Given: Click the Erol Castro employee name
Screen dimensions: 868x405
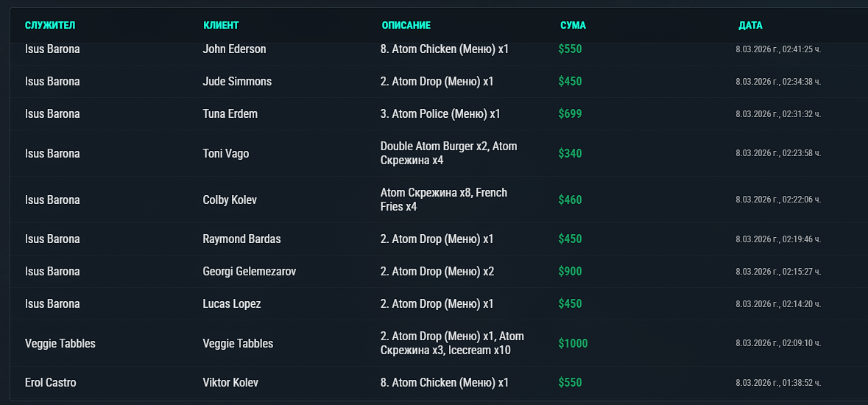Looking at the screenshot, I should coord(50,383).
